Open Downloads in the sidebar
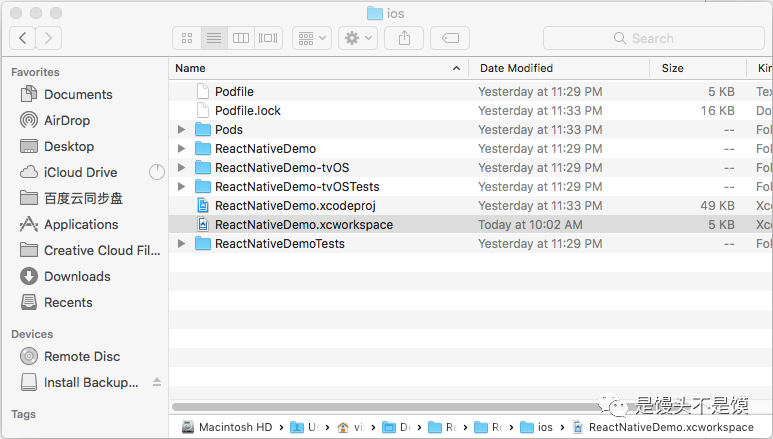Image resolution: width=773 pixels, height=439 pixels. tap(65, 276)
